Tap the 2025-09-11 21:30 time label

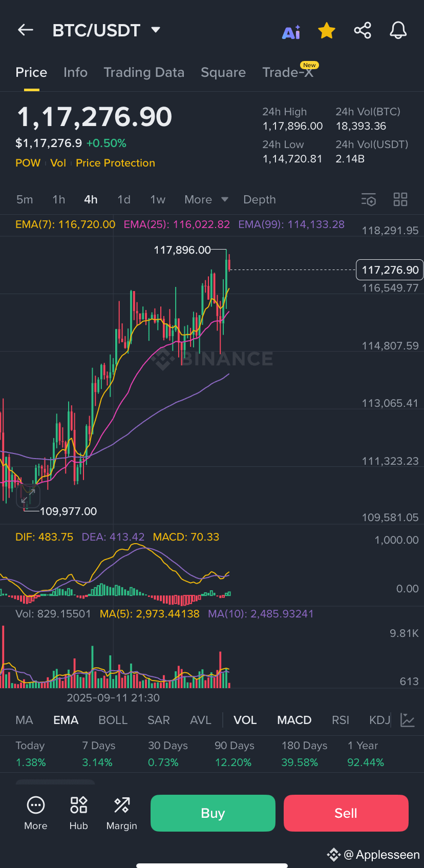pos(113,698)
